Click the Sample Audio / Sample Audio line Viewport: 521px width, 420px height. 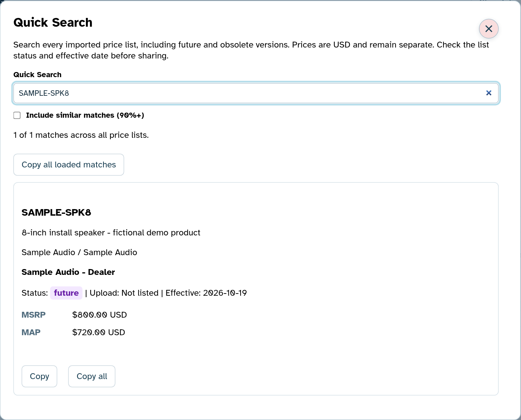coord(79,252)
